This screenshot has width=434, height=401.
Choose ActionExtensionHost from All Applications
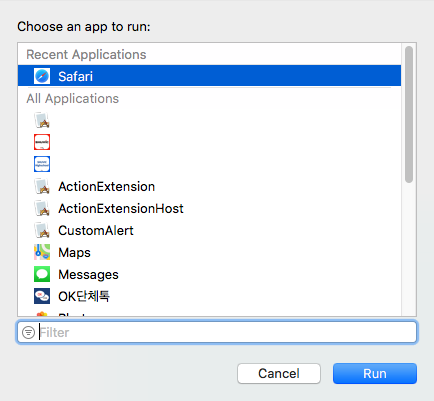point(209,208)
